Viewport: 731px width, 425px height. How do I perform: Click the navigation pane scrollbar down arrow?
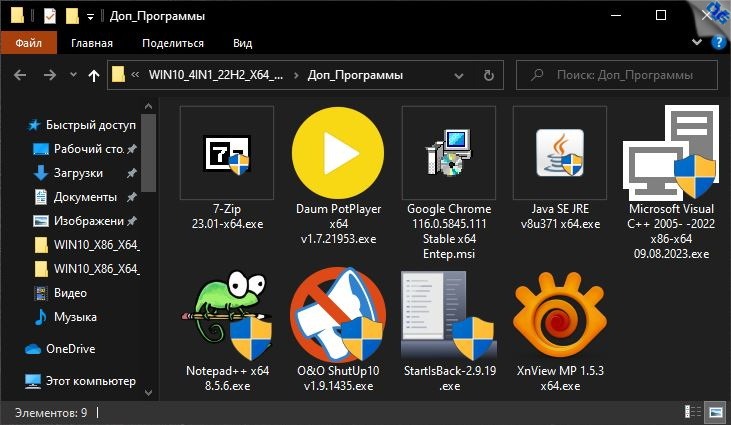(148, 392)
